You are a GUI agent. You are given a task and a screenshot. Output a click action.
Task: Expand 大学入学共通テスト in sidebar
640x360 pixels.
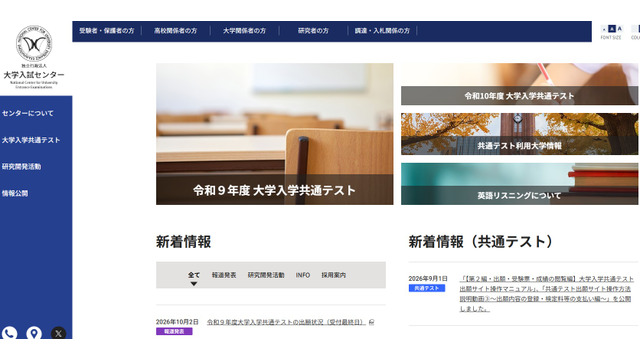(31, 140)
